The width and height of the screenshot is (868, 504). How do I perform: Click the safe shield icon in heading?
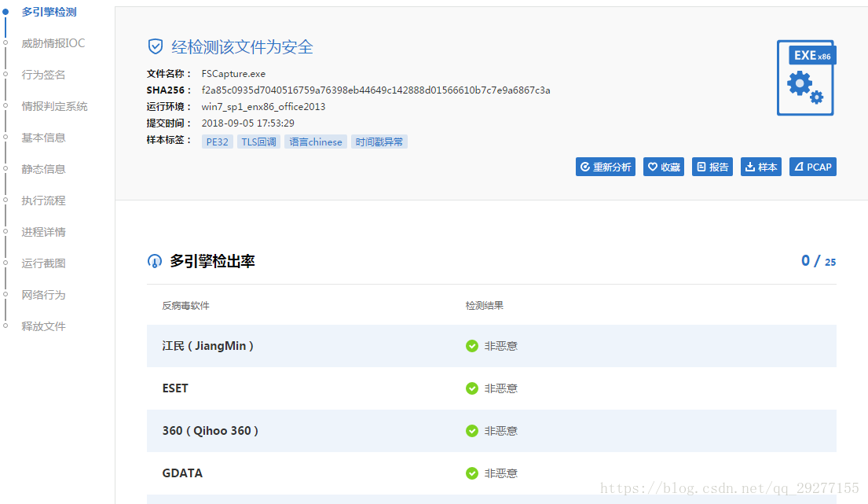[155, 46]
